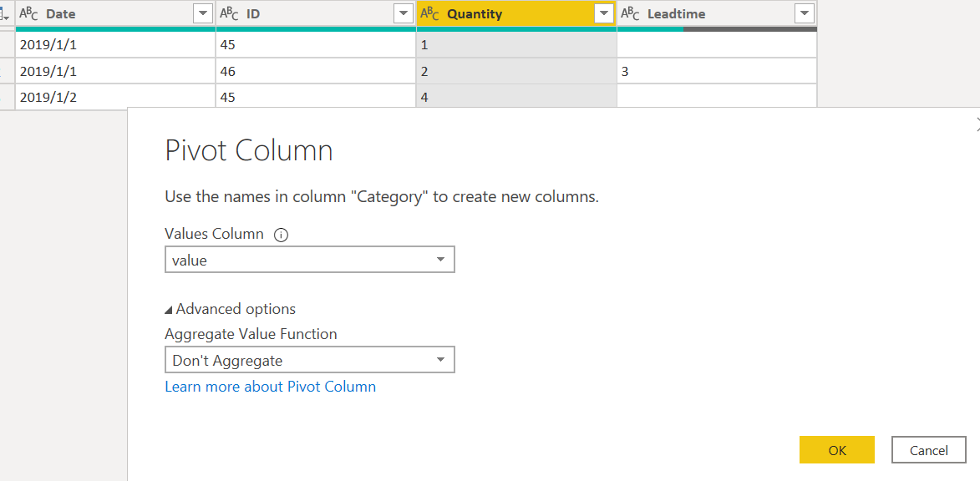Click the Quantity cell with value 2

[x=516, y=71]
